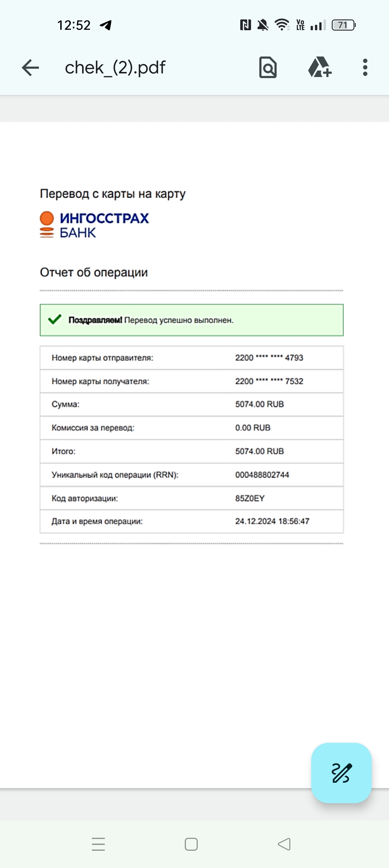Tap the Android recent apps navigation icon
This screenshot has height=868, width=389.
point(98,844)
